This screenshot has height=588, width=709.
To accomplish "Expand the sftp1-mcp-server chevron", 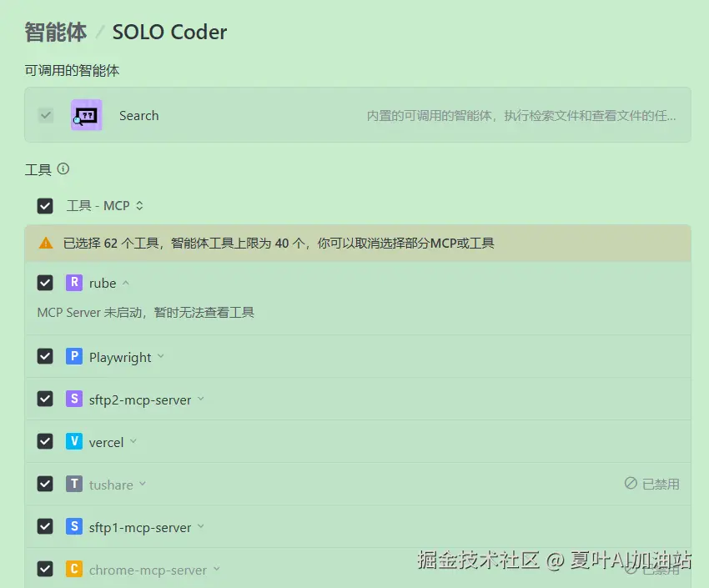I will (201, 526).
